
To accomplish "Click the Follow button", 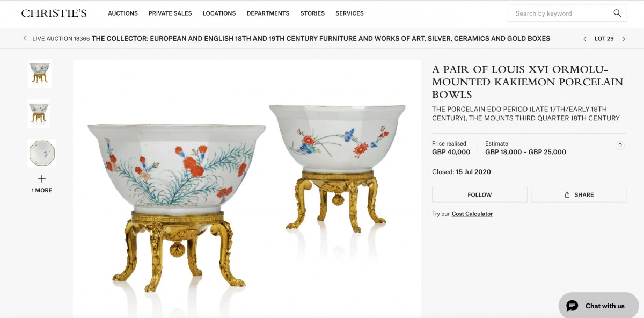I will click(479, 195).
